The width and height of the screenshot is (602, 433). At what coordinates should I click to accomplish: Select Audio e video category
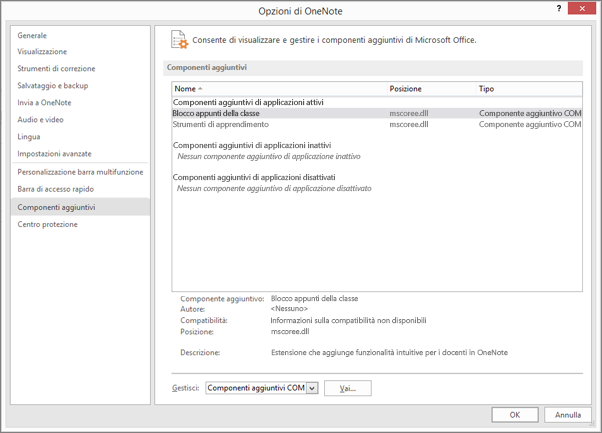(x=40, y=119)
